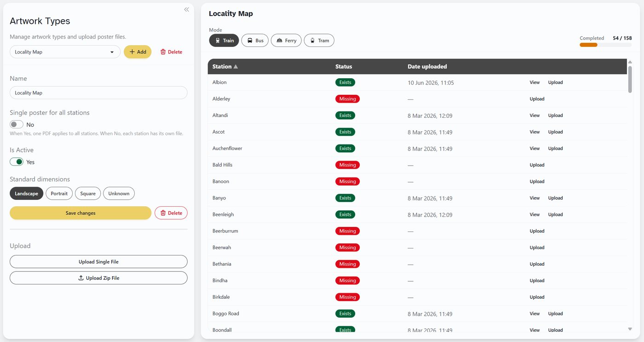The image size is (644, 342).
Task: Click the scrollbar up arrow
Action: tap(630, 61)
